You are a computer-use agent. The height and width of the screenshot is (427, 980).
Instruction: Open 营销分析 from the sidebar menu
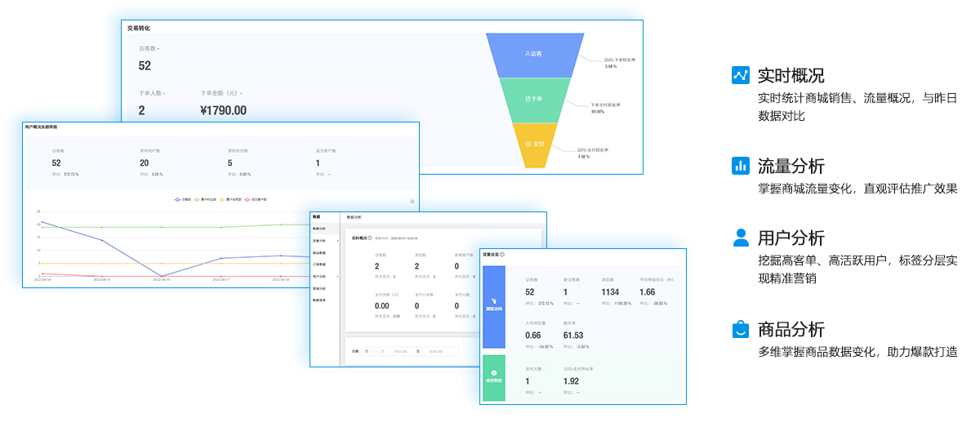point(320,289)
